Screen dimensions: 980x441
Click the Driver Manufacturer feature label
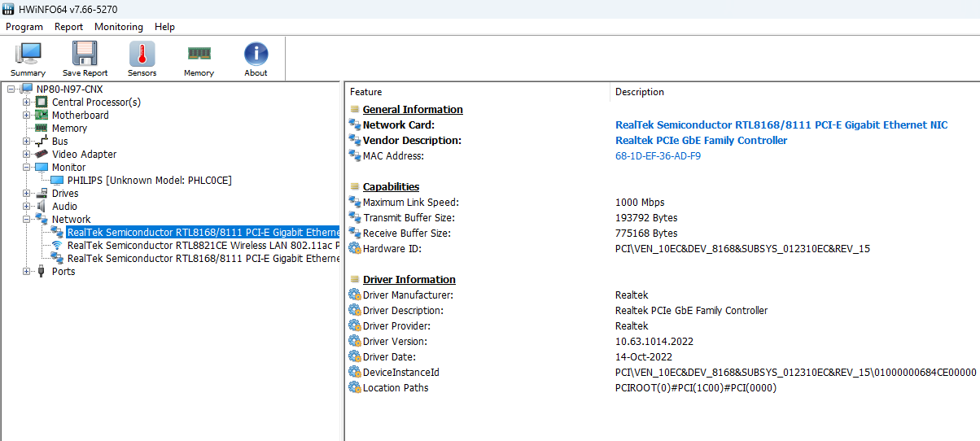click(x=409, y=295)
